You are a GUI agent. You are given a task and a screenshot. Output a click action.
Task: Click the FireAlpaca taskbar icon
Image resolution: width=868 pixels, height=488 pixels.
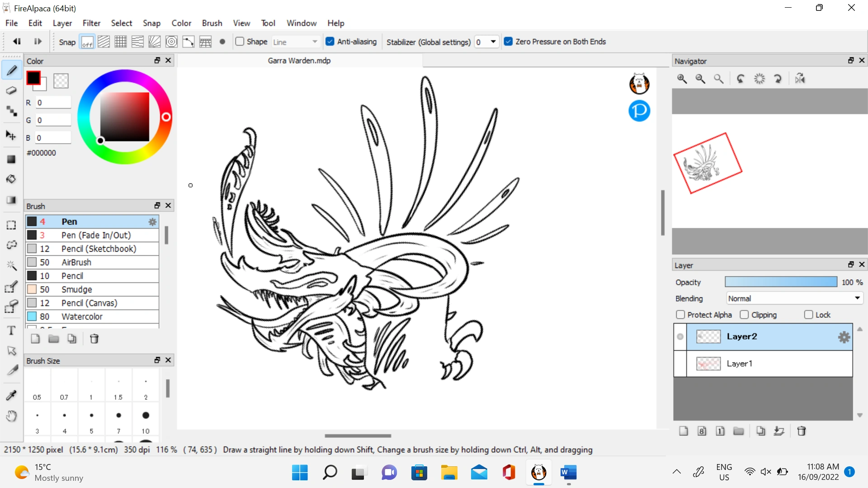(539, 473)
